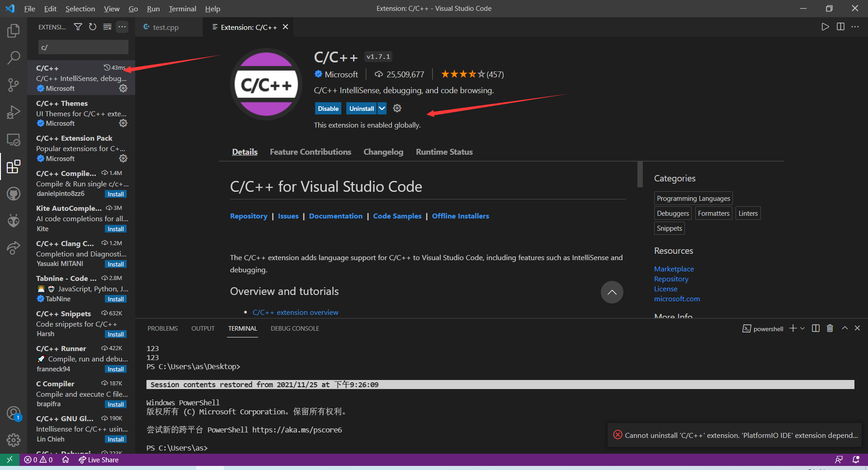Click Live Share in the status bar
868x470 pixels.
[99, 460]
